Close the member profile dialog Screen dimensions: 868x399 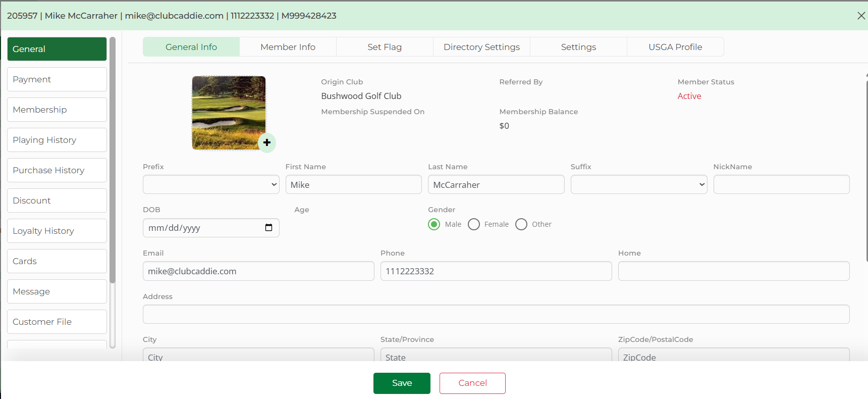[861, 16]
